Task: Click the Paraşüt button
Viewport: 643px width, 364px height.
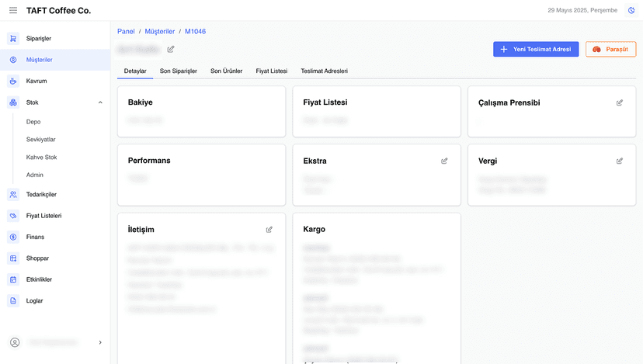Action: [x=610, y=49]
